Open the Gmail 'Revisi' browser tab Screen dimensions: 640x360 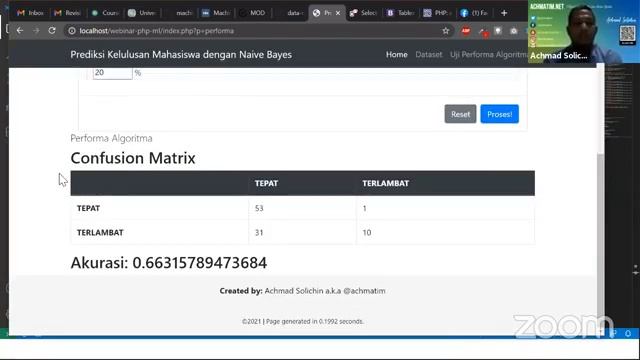coord(67,13)
